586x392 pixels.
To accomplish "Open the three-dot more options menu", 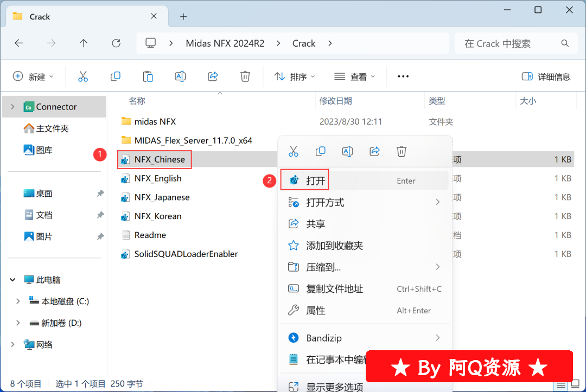I will [403, 76].
